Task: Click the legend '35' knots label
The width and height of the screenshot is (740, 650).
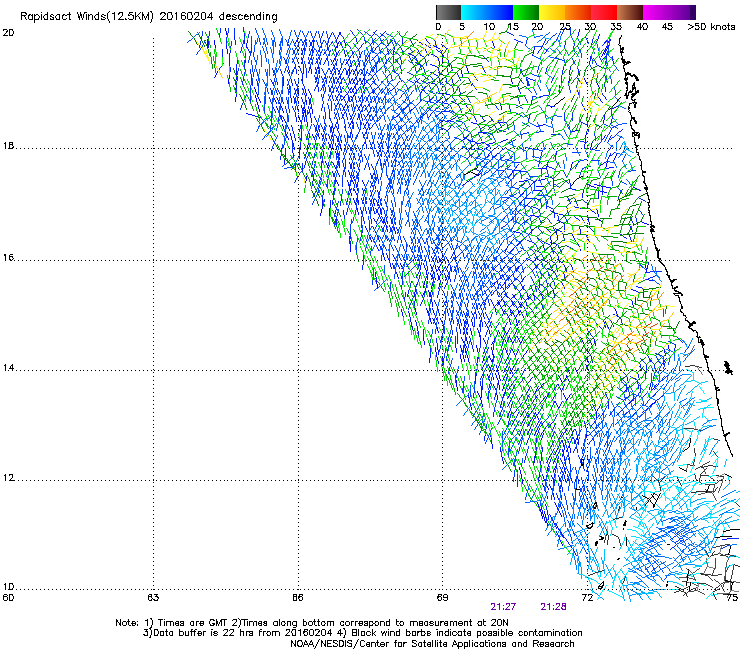Action: click(616, 26)
